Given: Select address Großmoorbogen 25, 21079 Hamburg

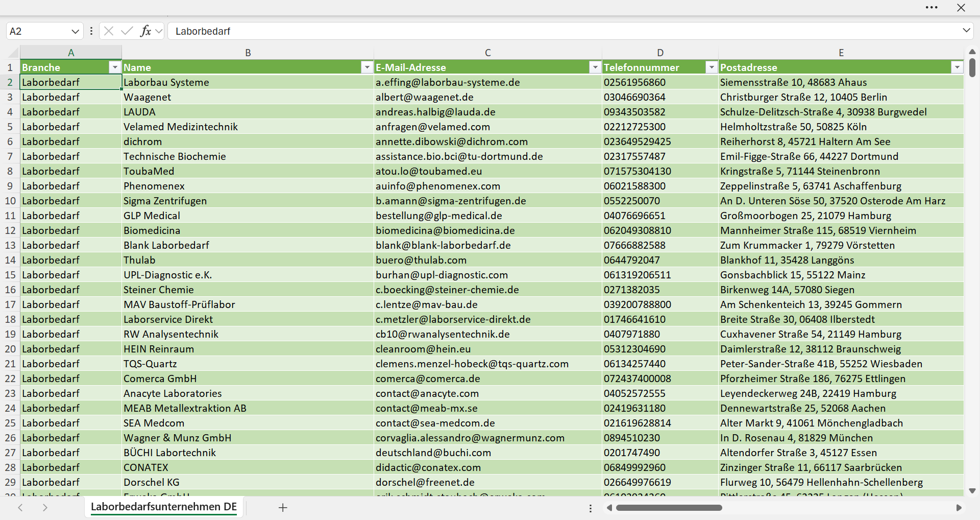Looking at the screenshot, I should (x=841, y=216).
